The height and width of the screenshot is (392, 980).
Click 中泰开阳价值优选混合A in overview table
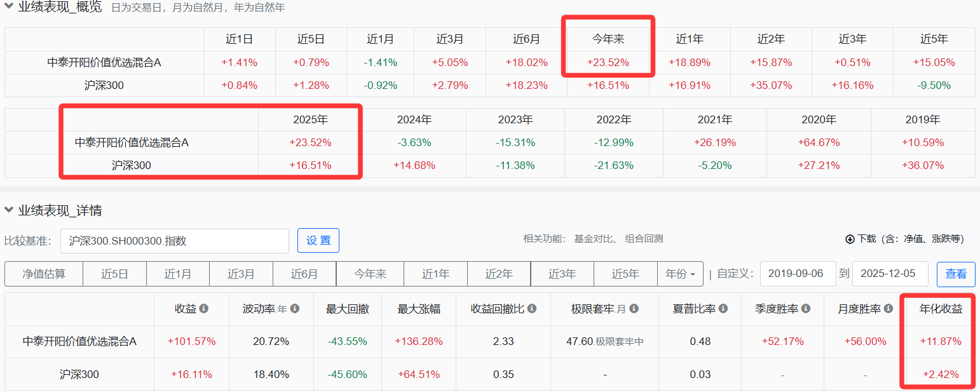click(x=104, y=62)
